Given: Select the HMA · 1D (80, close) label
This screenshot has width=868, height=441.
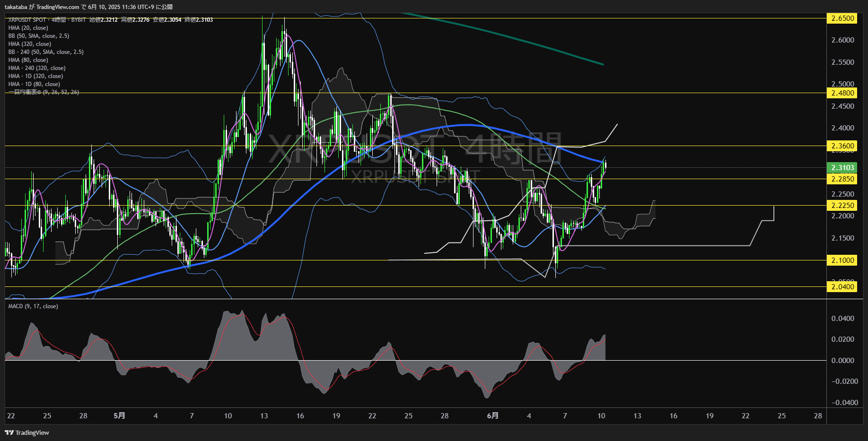Looking at the screenshot, I should point(34,84).
